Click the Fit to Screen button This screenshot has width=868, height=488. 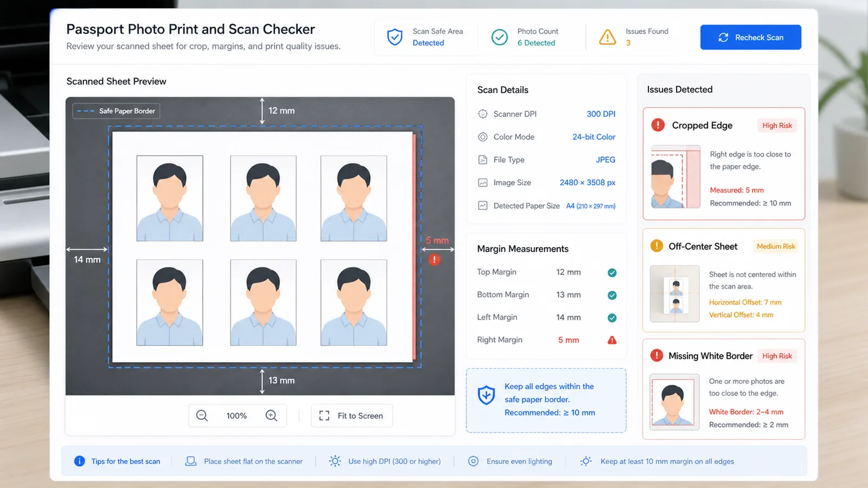coord(352,416)
